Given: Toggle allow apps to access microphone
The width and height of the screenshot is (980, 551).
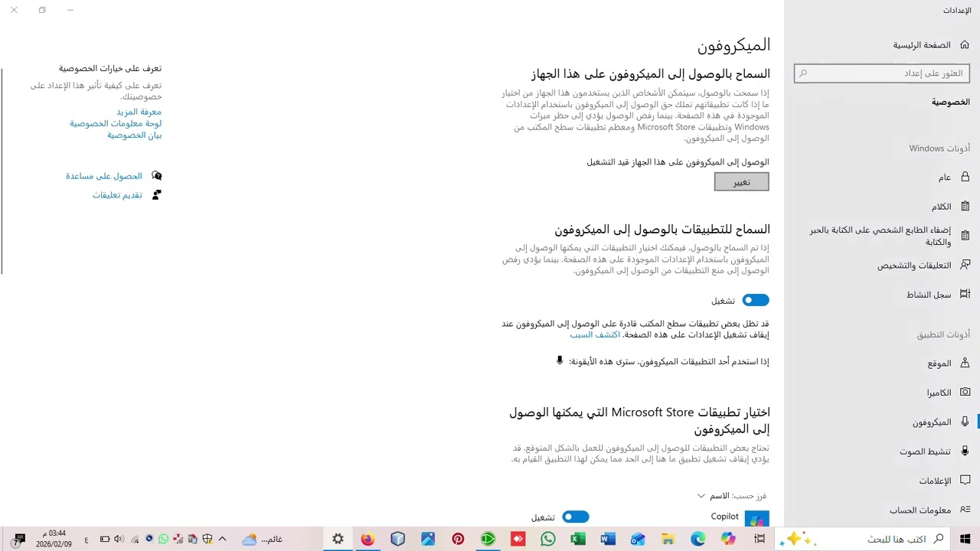Looking at the screenshot, I should click(x=756, y=300).
